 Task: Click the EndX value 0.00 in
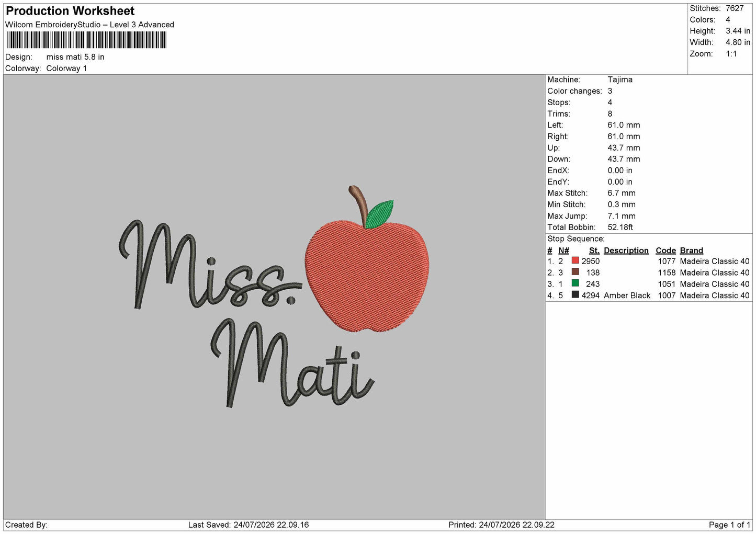(620, 171)
